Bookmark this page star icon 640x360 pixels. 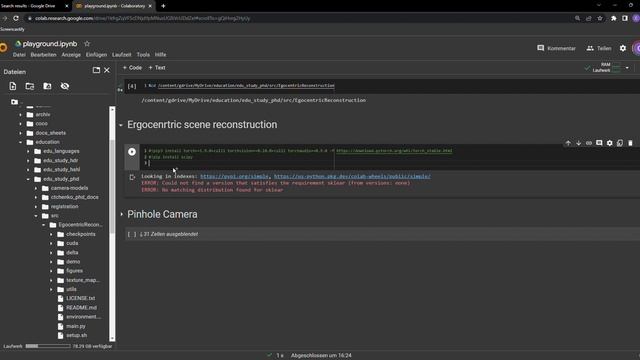[600, 18]
